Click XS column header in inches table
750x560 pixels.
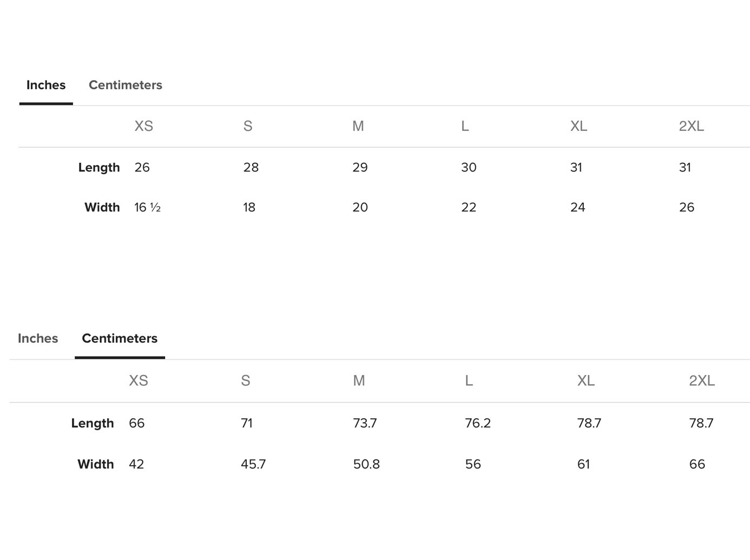pyautogui.click(x=143, y=126)
